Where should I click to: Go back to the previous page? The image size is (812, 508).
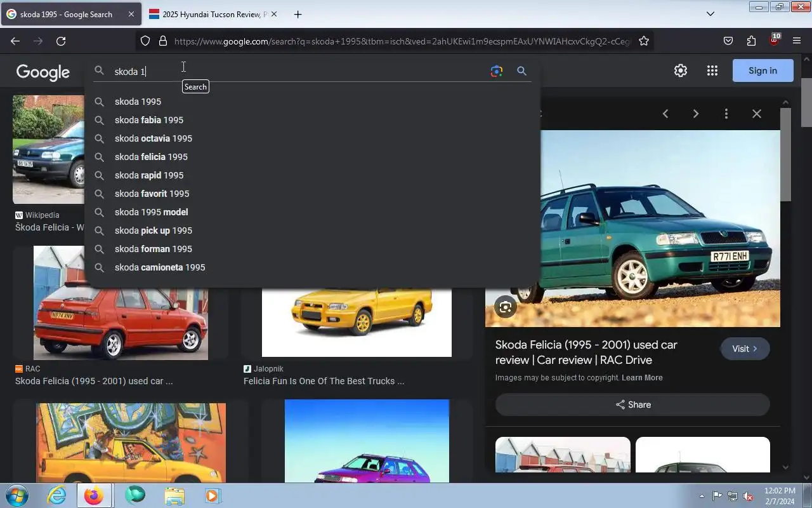pyautogui.click(x=15, y=41)
